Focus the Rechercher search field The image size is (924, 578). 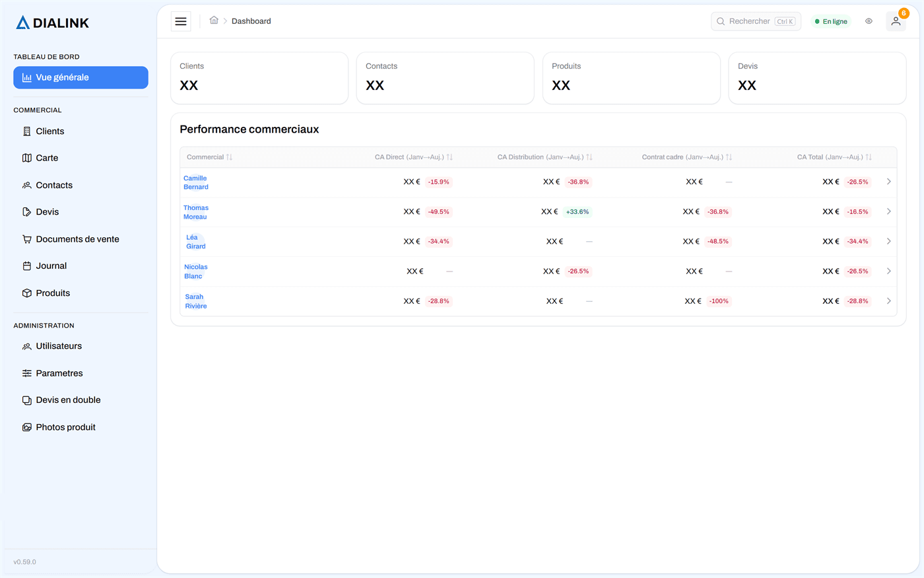click(x=756, y=21)
